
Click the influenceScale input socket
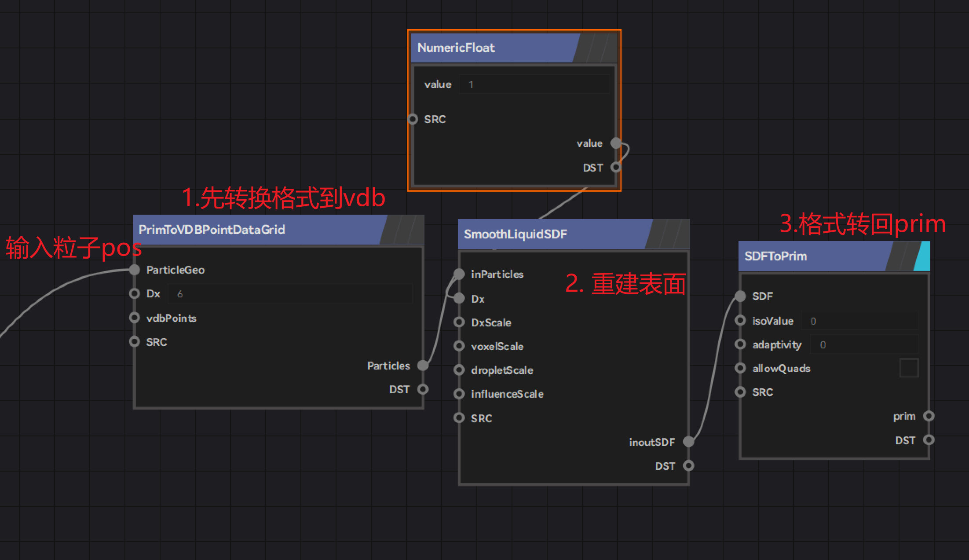click(x=459, y=393)
